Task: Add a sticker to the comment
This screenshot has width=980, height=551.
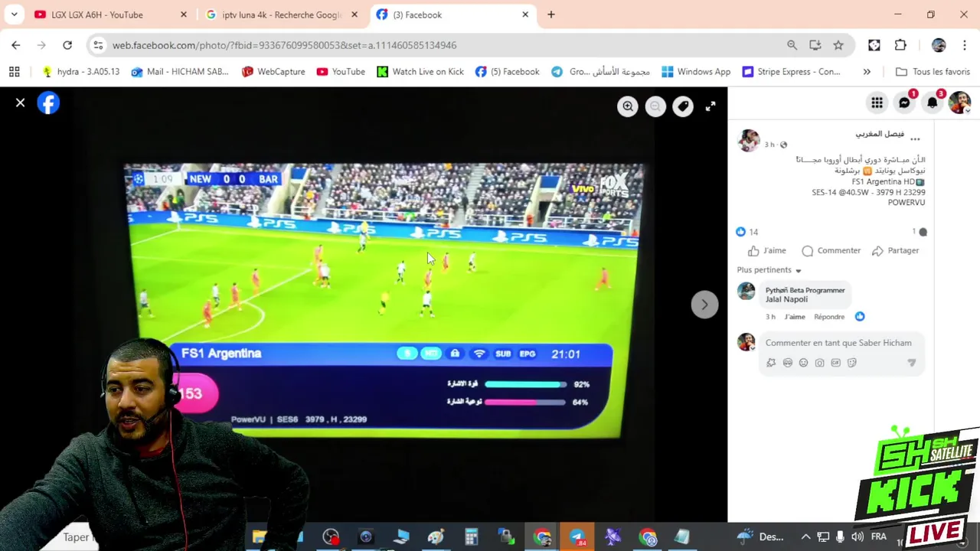Action: [852, 363]
